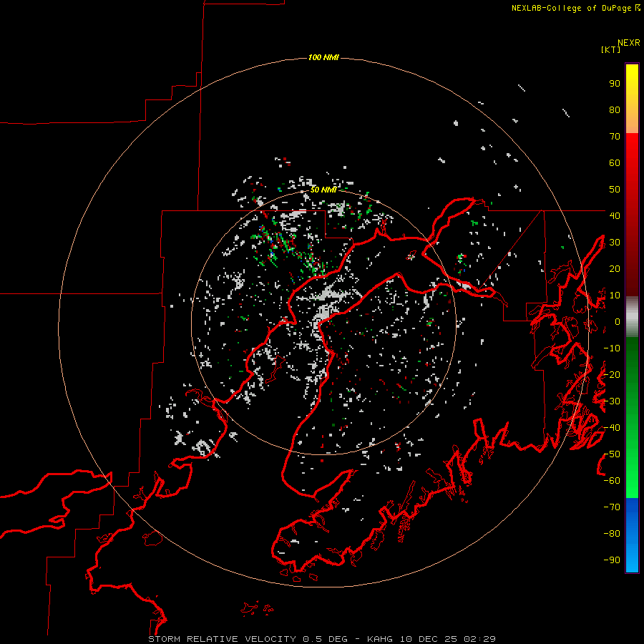Image resolution: width=644 pixels, height=644 pixels.
Task: Click the -30 value on the velocity scale
Action: coord(612,401)
